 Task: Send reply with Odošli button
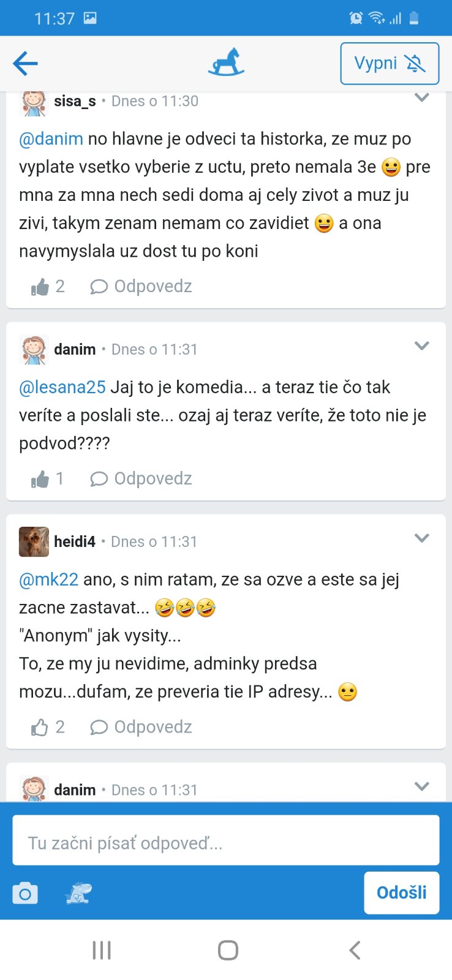pos(401,892)
